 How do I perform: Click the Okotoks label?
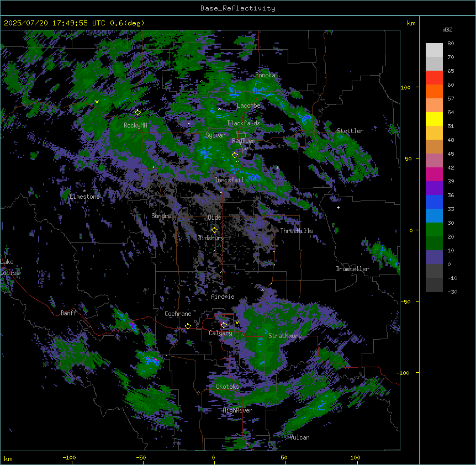(x=228, y=387)
